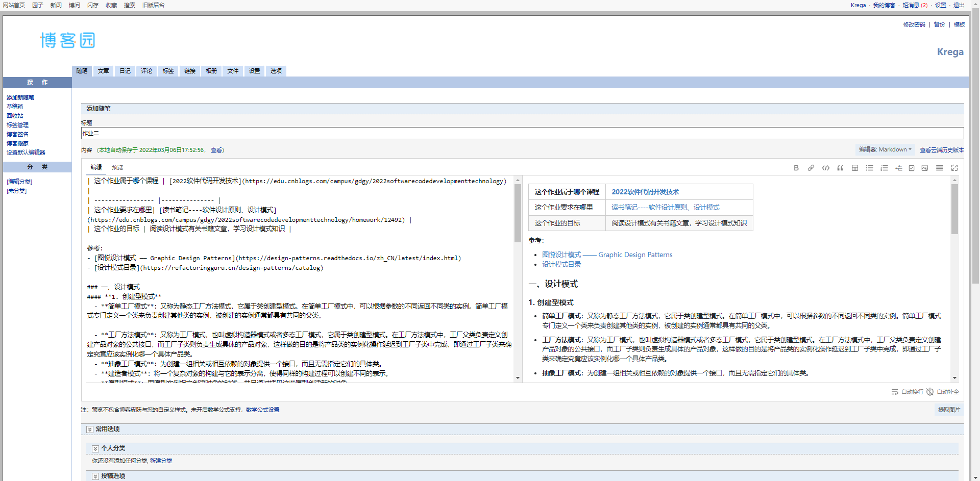The height and width of the screenshot is (481, 980).
Task: Insert a task list checkbox item
Action: [x=912, y=168]
